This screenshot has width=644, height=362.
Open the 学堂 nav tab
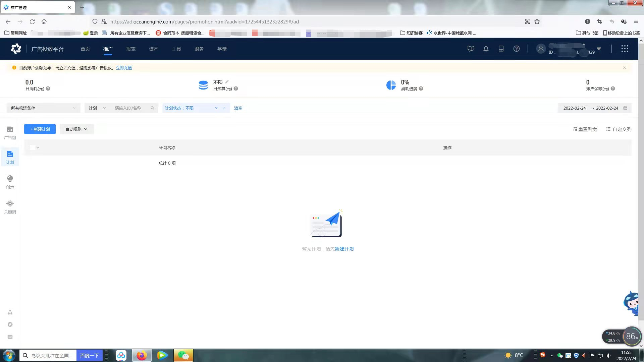pos(222,49)
